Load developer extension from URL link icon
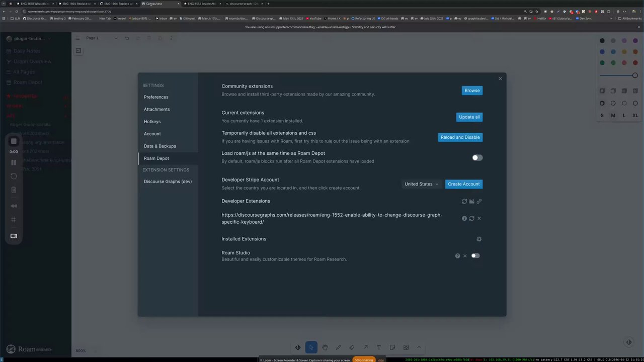The height and width of the screenshot is (362, 644). click(x=479, y=202)
